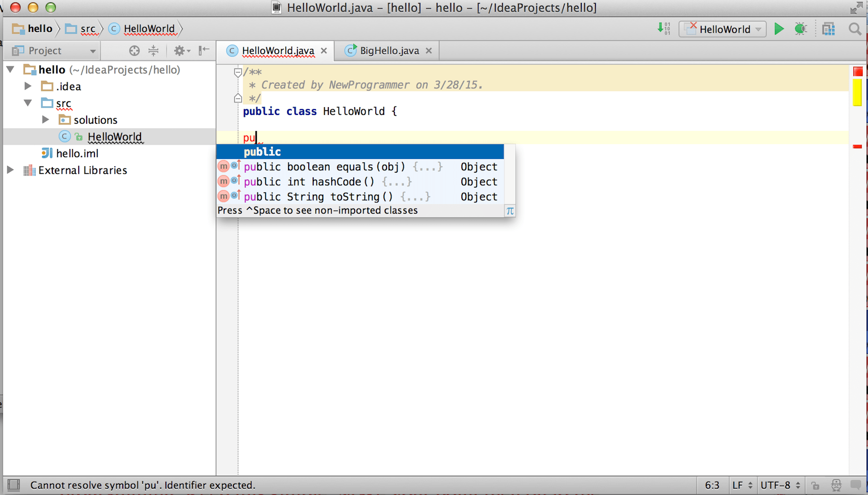Open the LF line separator selector
This screenshot has height=495, width=868.
742,485
